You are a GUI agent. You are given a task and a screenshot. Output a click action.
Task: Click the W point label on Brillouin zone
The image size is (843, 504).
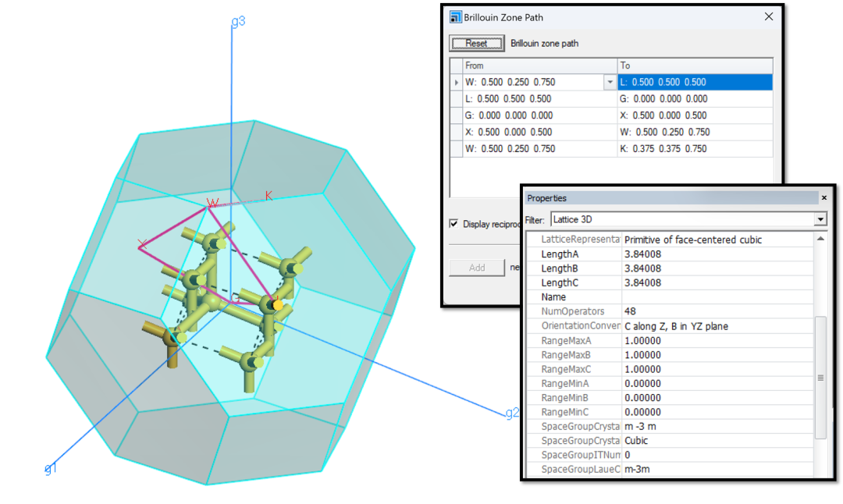(213, 203)
